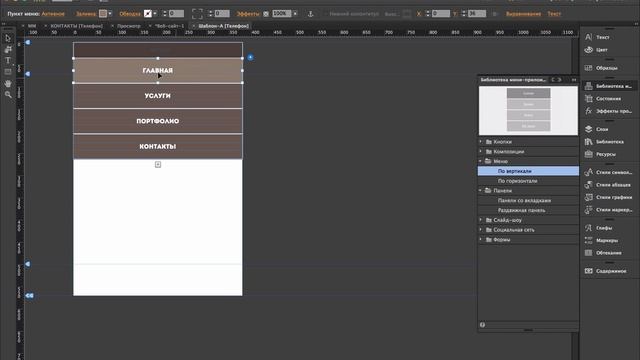Open the blue widget options circle button

tap(250, 58)
